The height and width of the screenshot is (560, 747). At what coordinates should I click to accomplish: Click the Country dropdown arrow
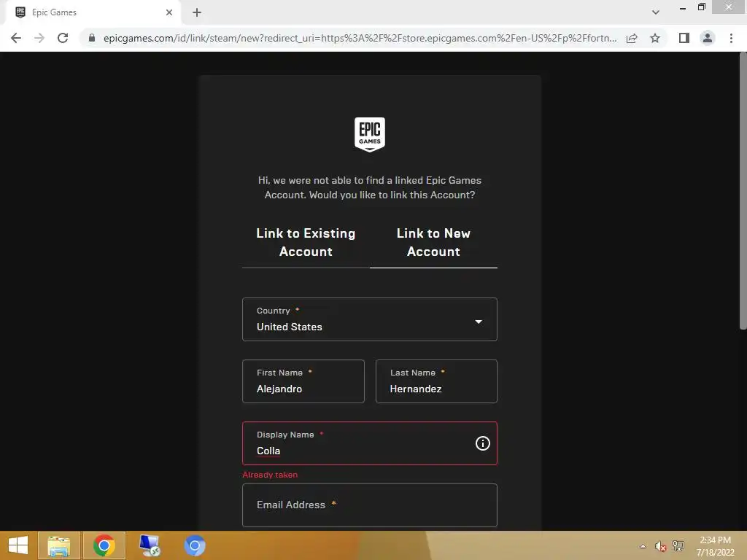pyautogui.click(x=479, y=322)
